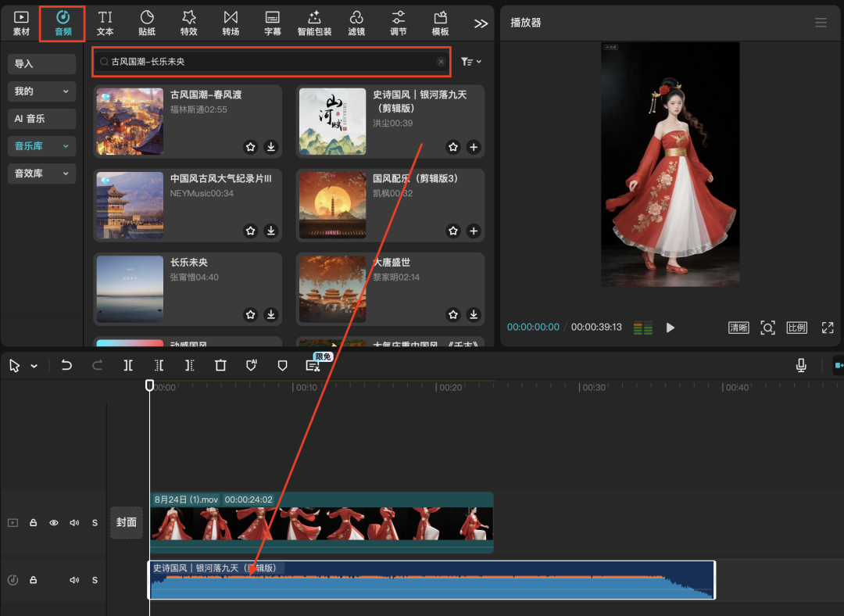Switch to the 特效 effects tab
Image resolution: width=844 pixels, height=616 pixels.
click(188, 23)
